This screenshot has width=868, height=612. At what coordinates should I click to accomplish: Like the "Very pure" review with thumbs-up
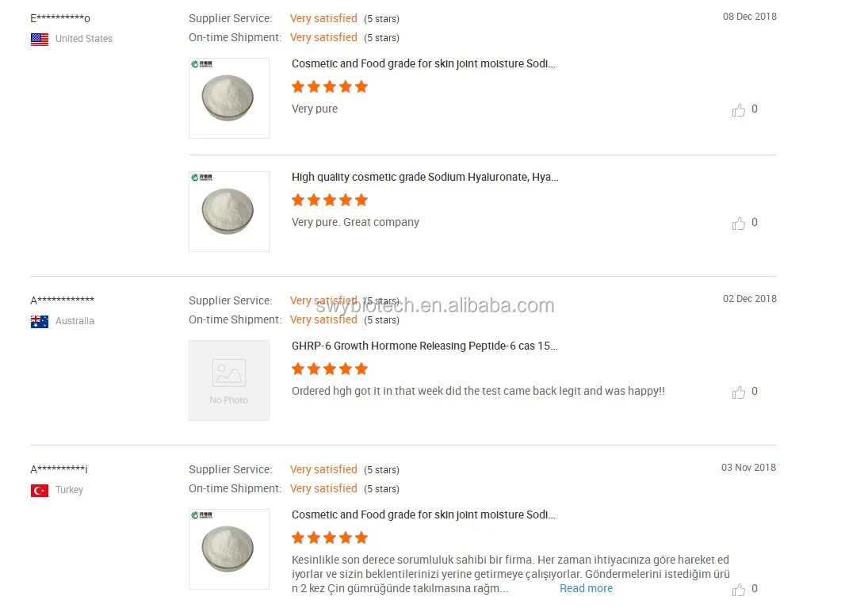click(739, 110)
